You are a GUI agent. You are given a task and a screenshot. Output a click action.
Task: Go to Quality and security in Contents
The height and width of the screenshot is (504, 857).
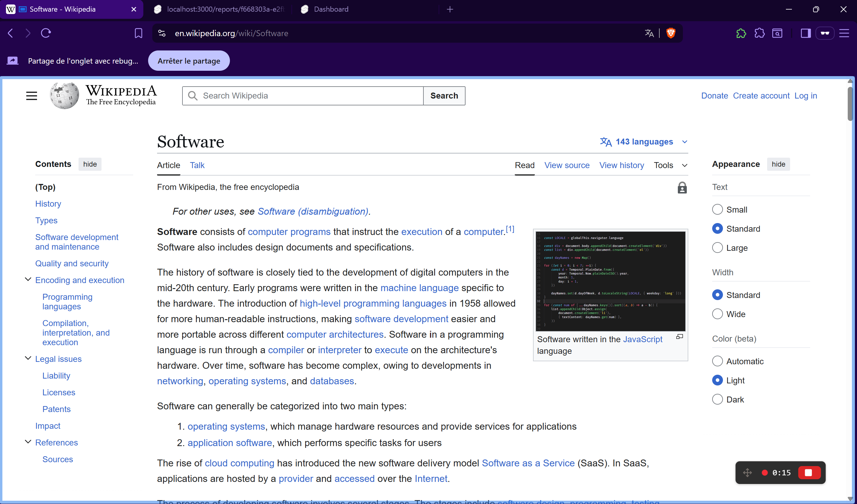click(x=72, y=264)
